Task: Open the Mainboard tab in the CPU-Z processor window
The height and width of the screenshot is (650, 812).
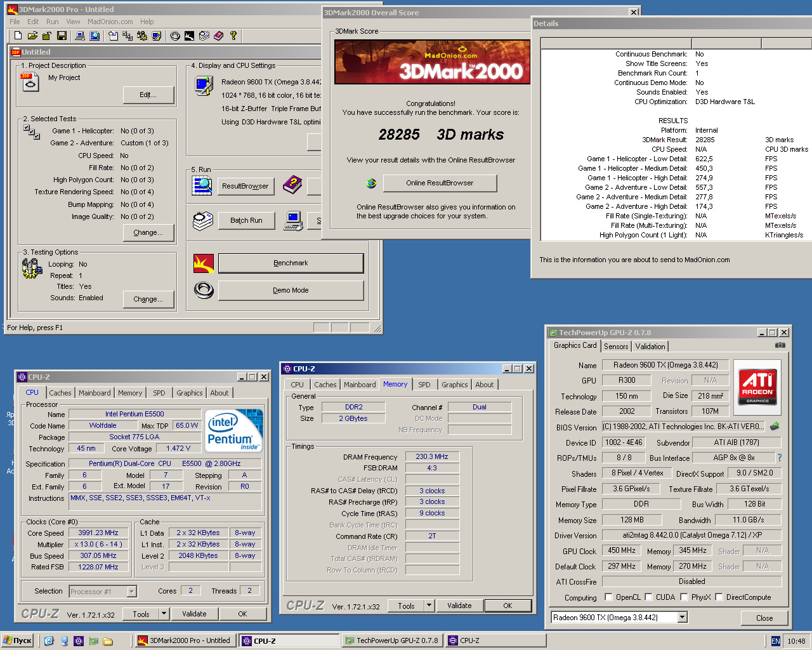Action: tap(95, 393)
